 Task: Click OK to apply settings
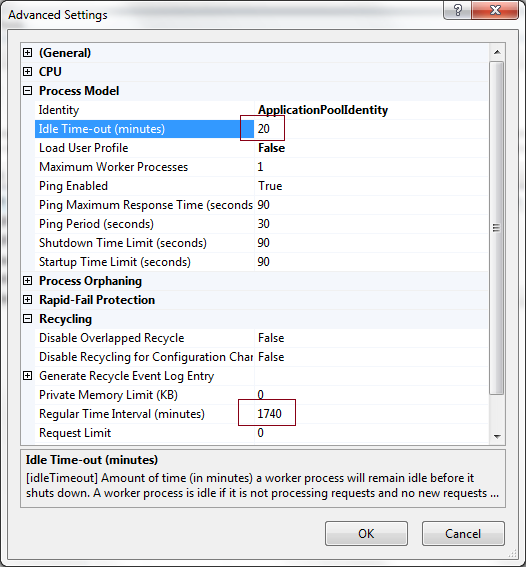[x=366, y=533]
